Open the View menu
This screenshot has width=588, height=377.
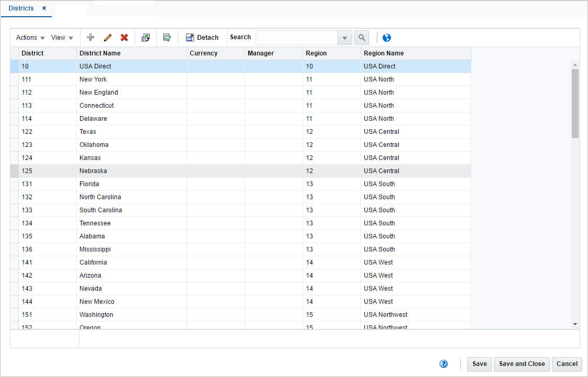pos(62,38)
